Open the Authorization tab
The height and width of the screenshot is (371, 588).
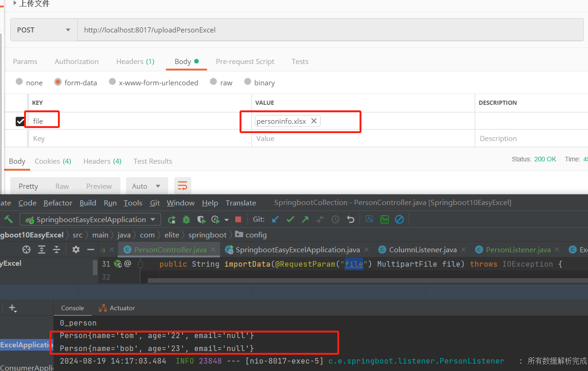[x=76, y=61]
